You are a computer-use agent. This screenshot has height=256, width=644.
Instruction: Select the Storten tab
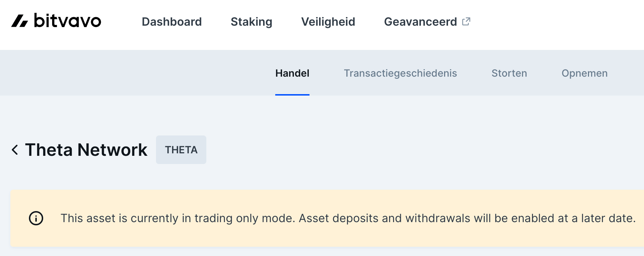point(509,73)
